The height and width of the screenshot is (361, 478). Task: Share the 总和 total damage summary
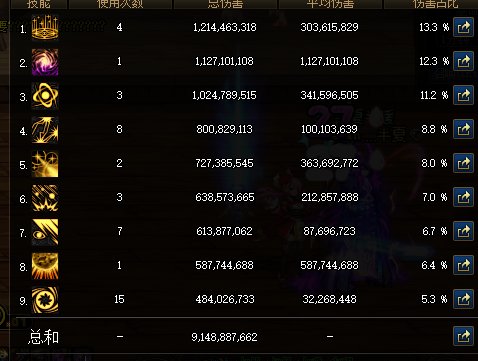pos(463,336)
